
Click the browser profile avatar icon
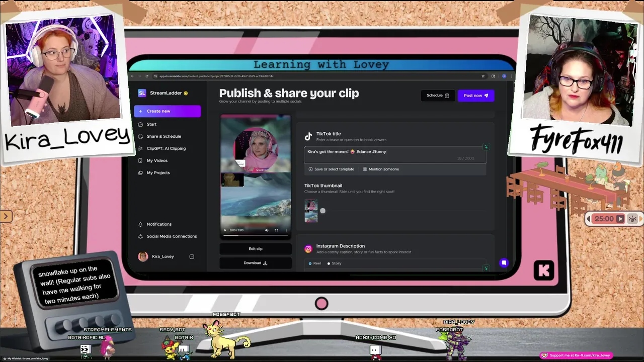[x=504, y=76]
